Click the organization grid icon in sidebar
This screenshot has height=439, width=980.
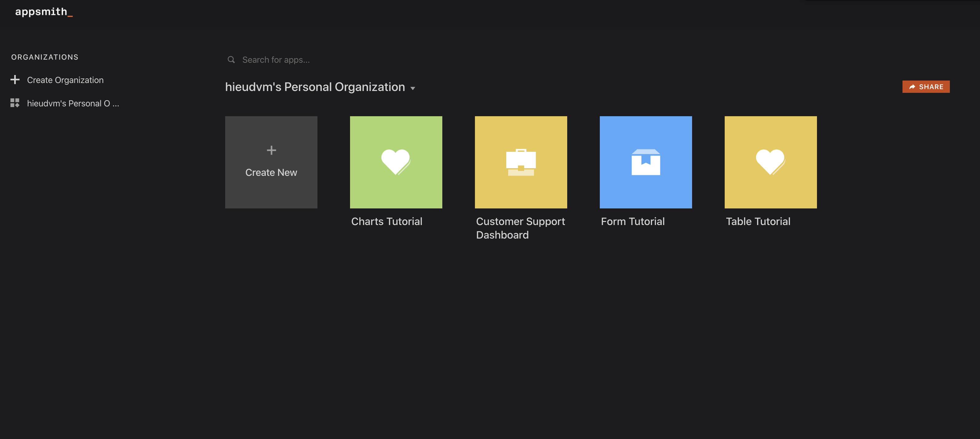(15, 103)
